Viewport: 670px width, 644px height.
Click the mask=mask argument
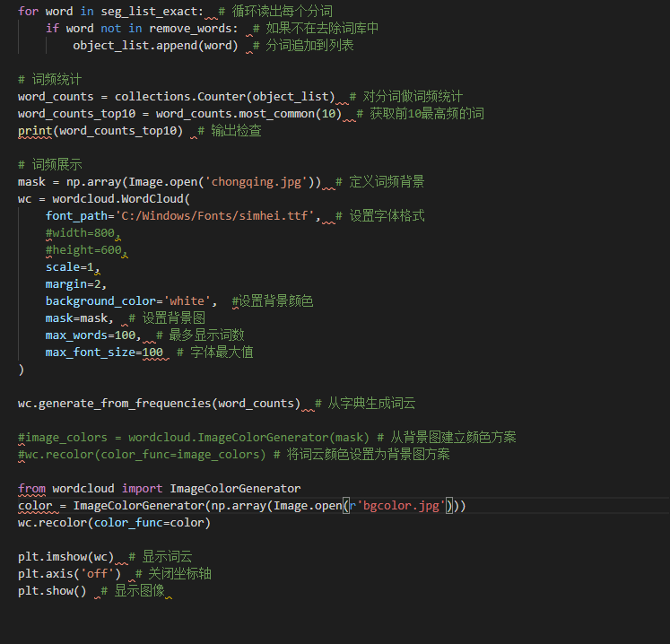(80, 318)
